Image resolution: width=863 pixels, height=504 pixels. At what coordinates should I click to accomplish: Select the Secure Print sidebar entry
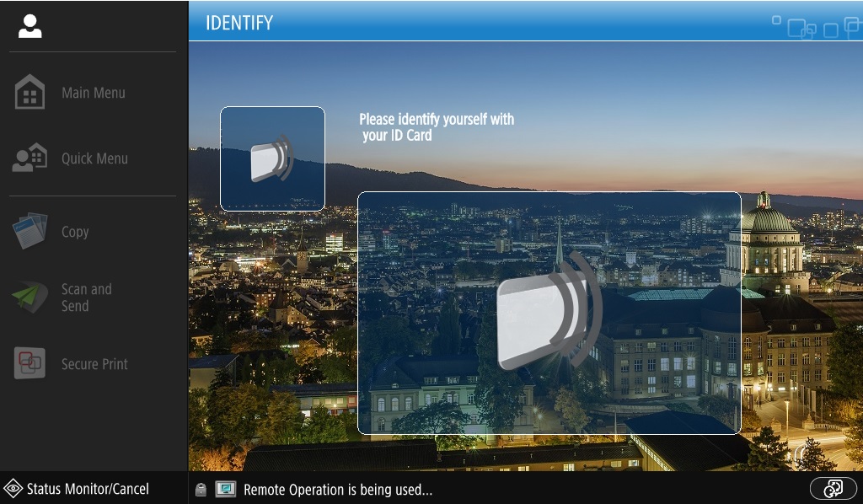[94, 363]
